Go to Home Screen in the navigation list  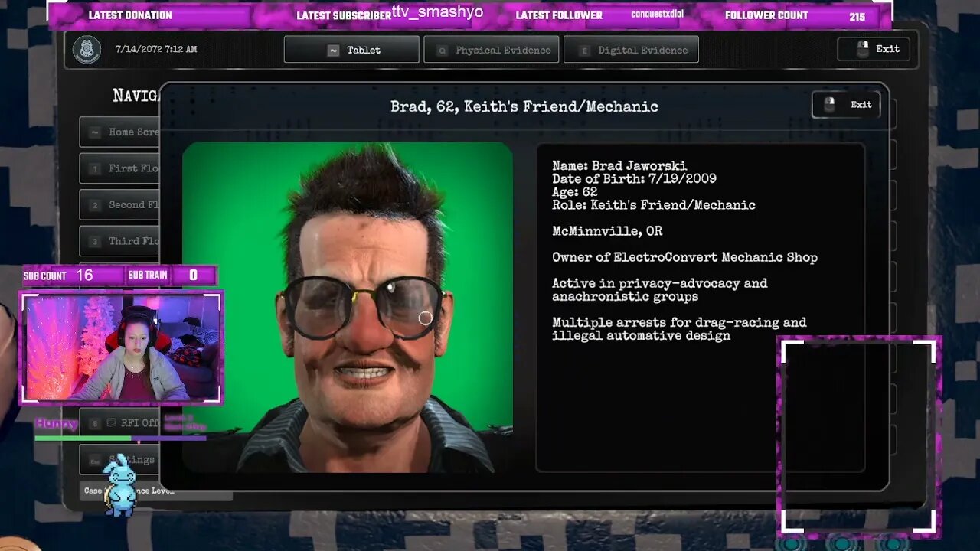[119, 132]
